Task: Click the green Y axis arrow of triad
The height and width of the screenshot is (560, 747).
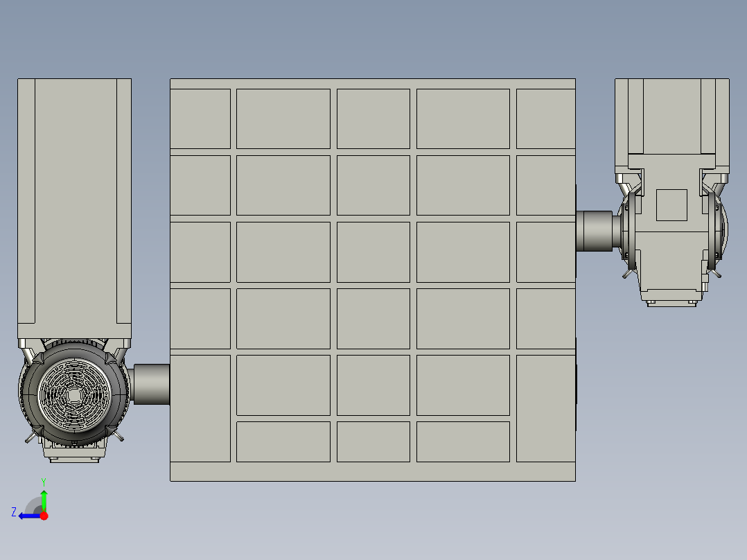Action: coord(44,498)
